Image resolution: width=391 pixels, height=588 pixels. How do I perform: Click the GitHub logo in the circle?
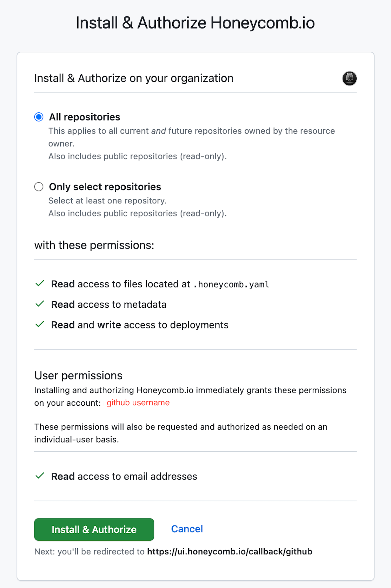349,78
